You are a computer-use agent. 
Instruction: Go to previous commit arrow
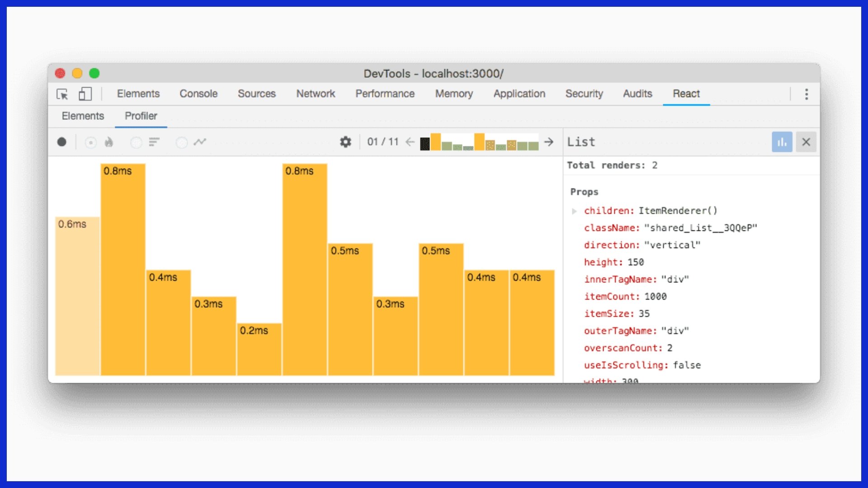coord(410,142)
